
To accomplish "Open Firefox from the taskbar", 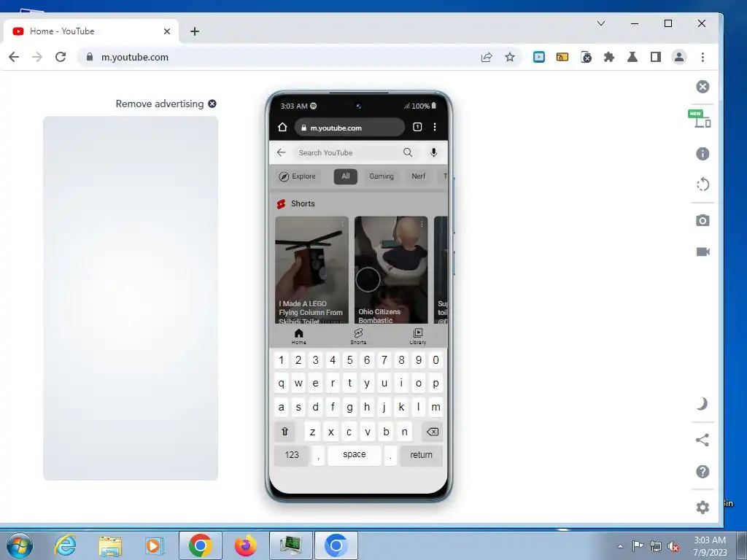I will (x=246, y=545).
